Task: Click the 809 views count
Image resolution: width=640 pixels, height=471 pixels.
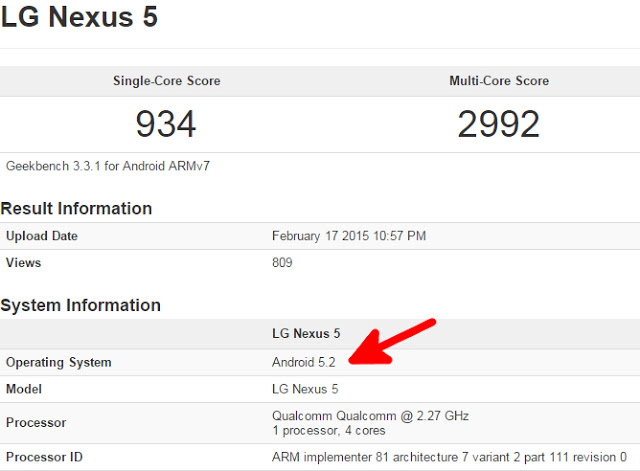Action: [282, 262]
